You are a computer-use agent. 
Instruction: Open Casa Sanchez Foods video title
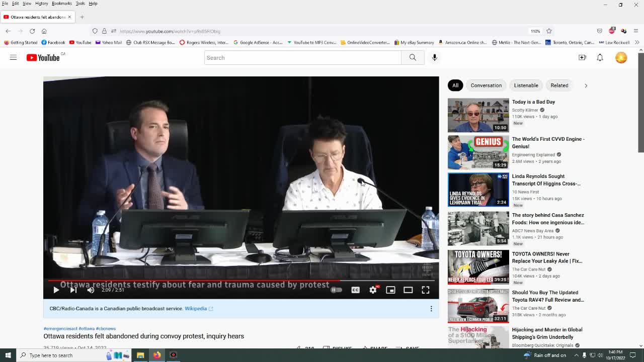[x=548, y=219]
